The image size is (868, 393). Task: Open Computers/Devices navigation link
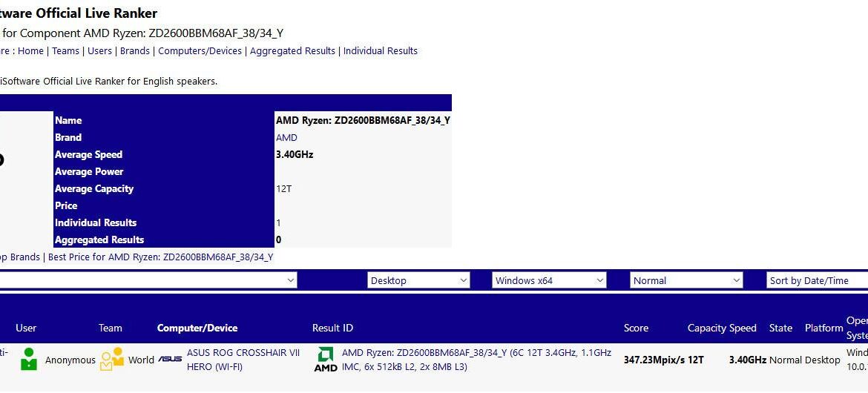point(200,51)
